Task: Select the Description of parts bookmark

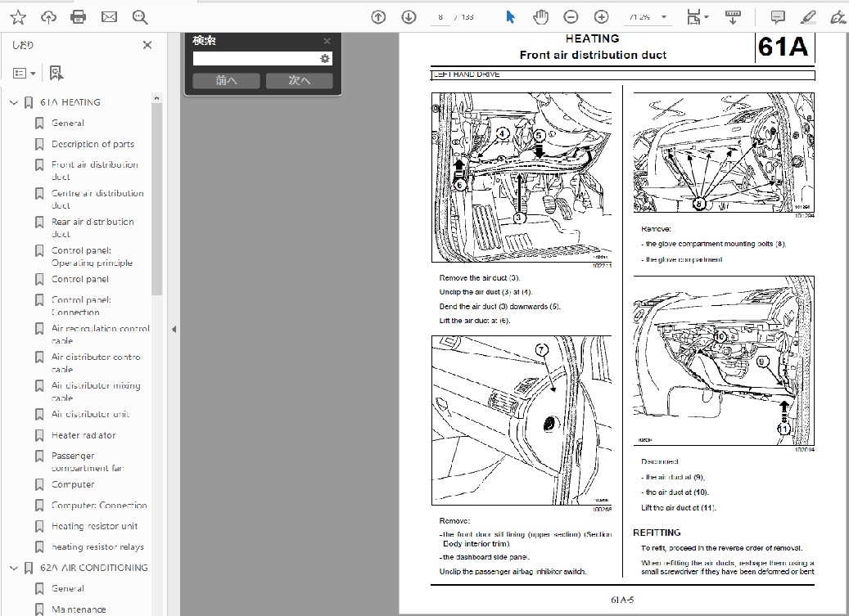Action: (93, 144)
